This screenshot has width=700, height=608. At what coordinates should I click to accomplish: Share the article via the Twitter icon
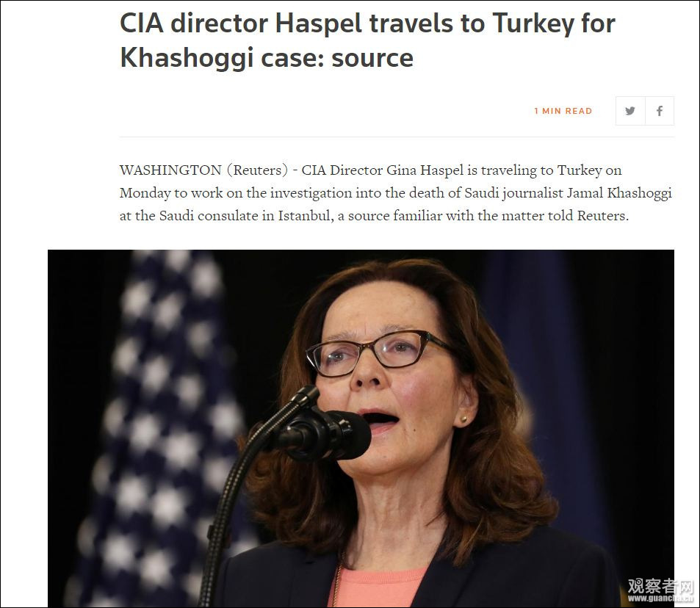coord(630,111)
